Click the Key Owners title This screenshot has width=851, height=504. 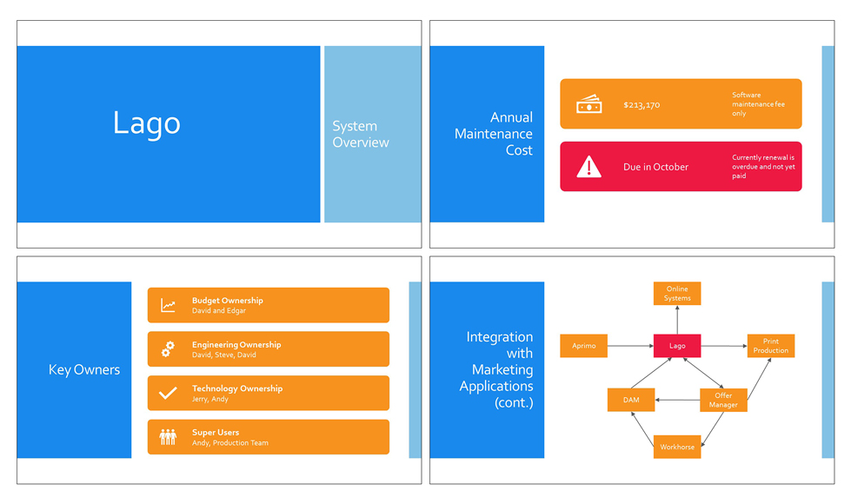tap(84, 370)
